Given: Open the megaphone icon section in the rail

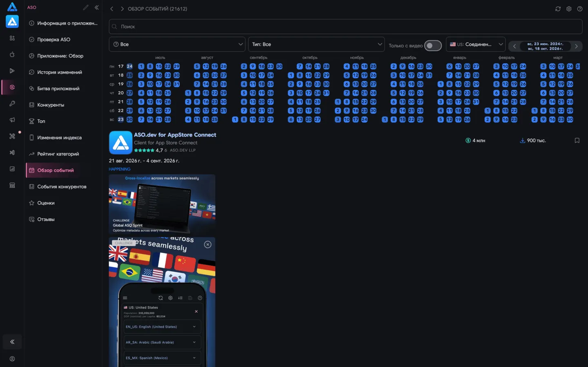Looking at the screenshot, I should (12, 120).
